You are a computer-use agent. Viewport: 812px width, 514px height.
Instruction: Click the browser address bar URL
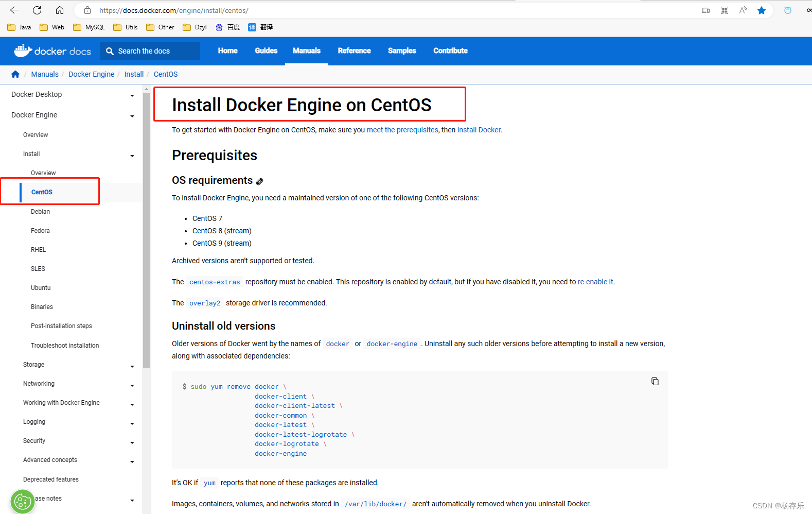174,10
